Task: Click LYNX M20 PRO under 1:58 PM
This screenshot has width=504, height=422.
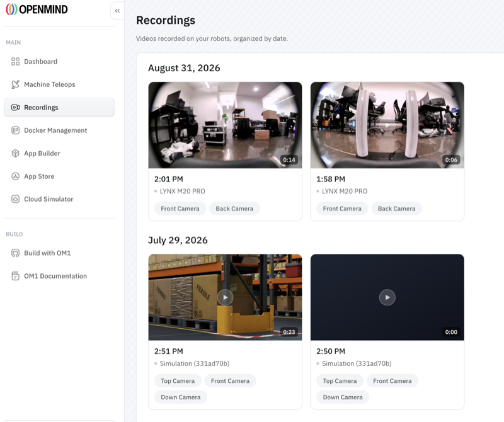Action: (x=344, y=191)
